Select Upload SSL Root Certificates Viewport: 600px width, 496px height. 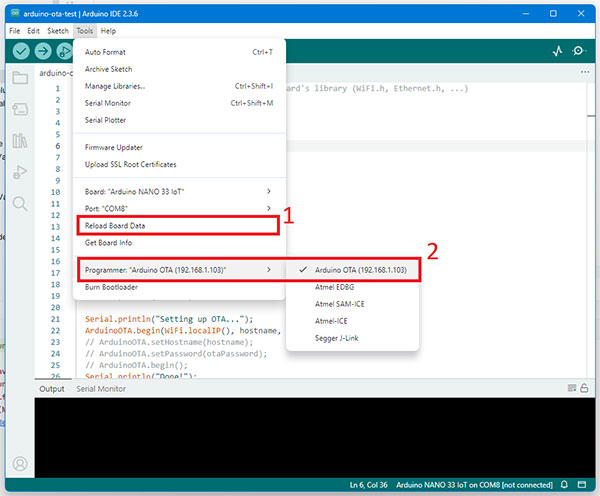click(x=179, y=164)
